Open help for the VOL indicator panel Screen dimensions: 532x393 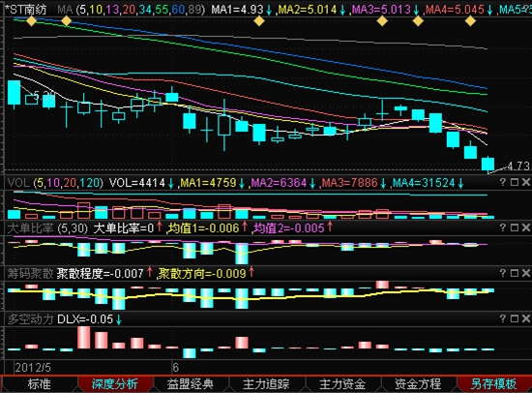[x=503, y=182]
